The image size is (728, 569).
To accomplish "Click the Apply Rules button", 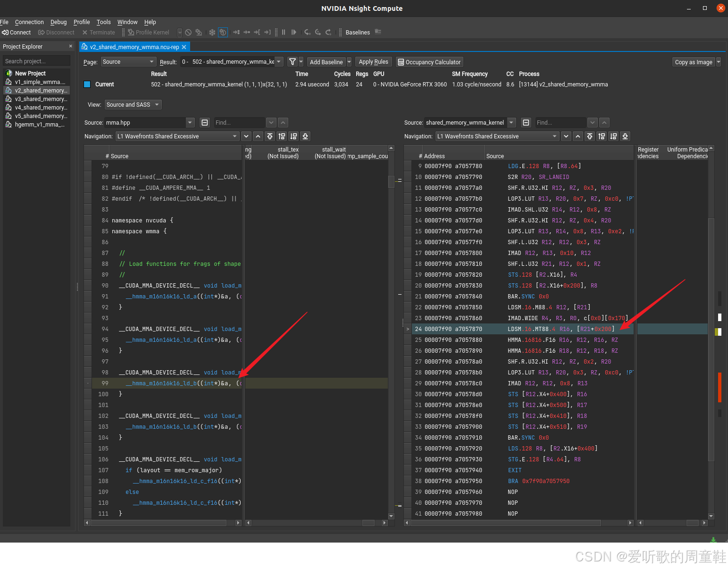I will [373, 62].
